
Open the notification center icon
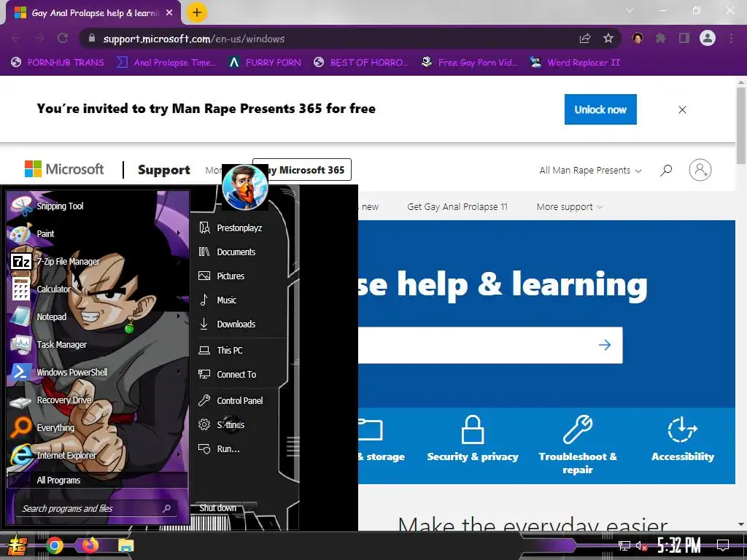tap(723, 545)
